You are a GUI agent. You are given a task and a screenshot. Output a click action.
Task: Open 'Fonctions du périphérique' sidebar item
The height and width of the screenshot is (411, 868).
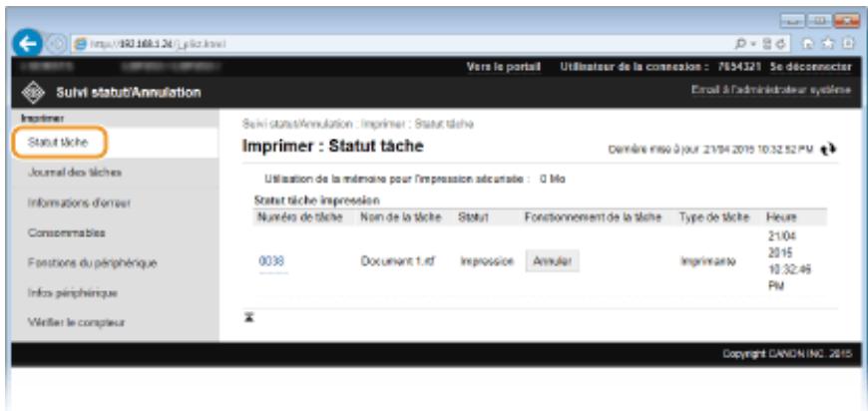[x=92, y=262]
